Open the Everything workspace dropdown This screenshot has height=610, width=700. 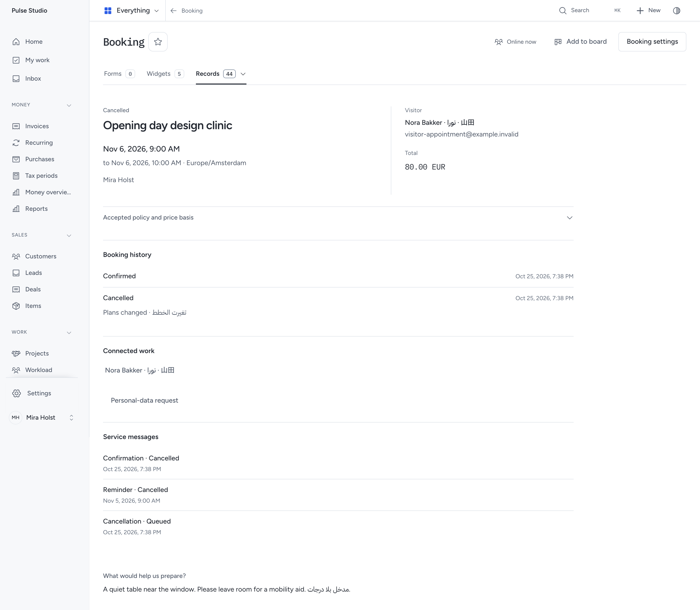(131, 10)
